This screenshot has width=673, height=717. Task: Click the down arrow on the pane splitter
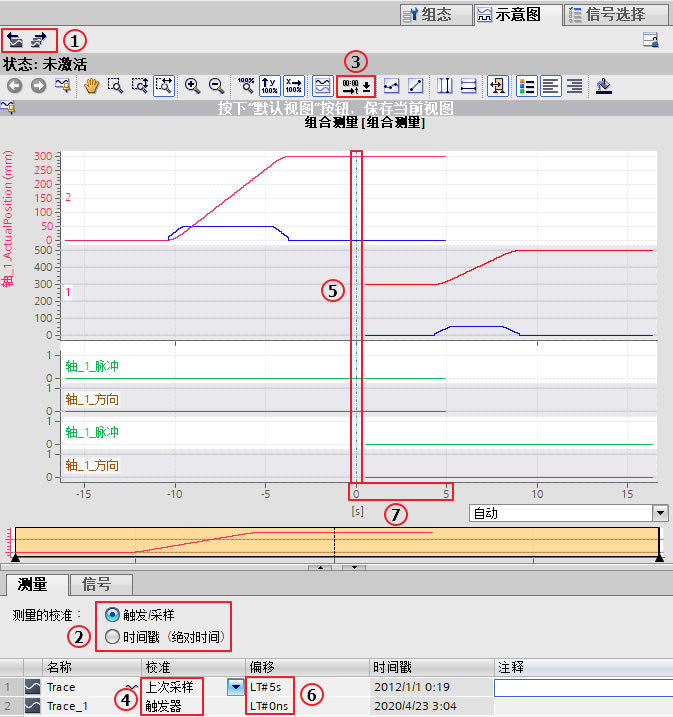pyautogui.click(x=354, y=567)
